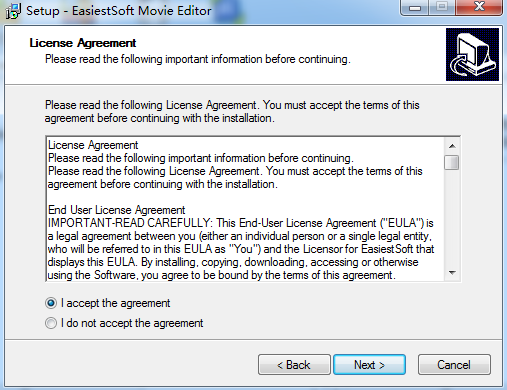Select the license scrollbar thumb

[x=452, y=163]
